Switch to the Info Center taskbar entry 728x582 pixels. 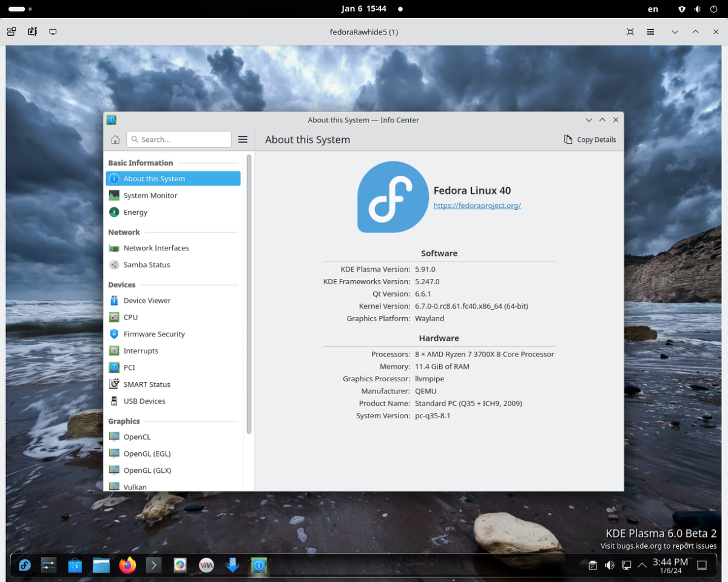pos(259,566)
